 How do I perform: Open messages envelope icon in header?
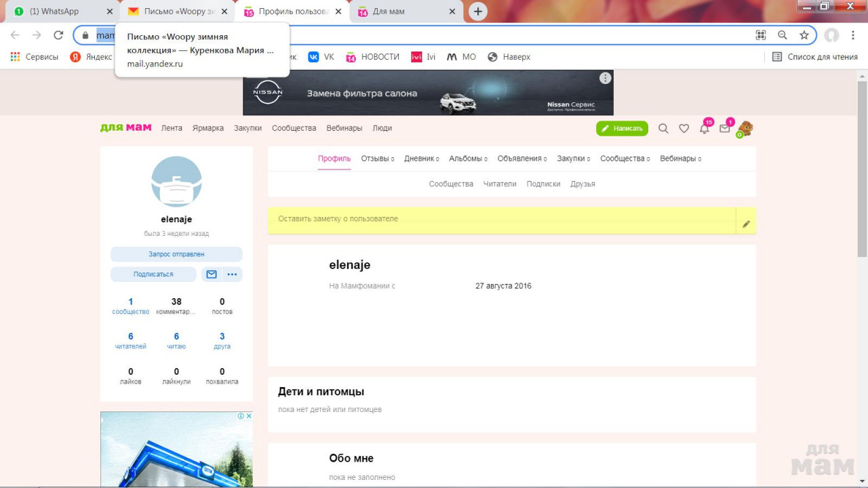[x=725, y=129]
